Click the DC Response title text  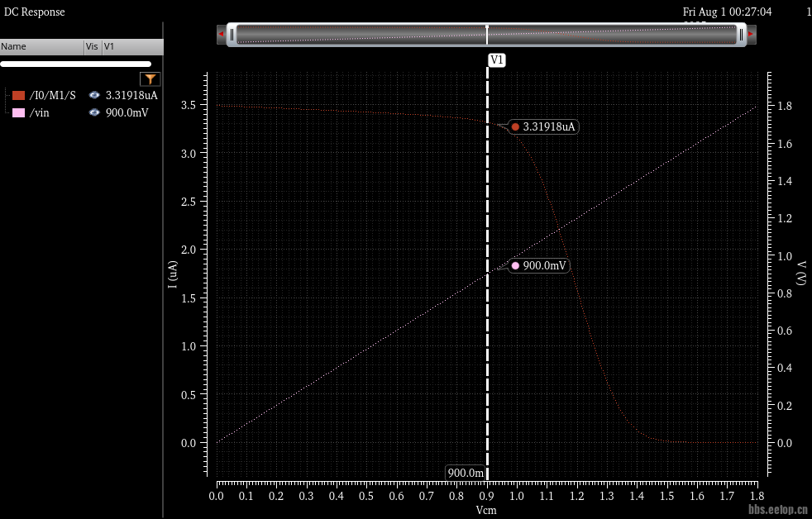pos(34,12)
